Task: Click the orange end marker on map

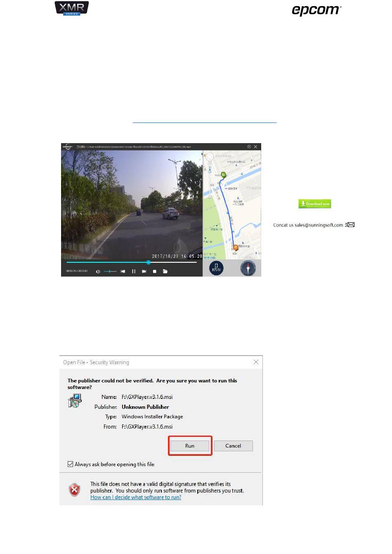Action: 236,248
